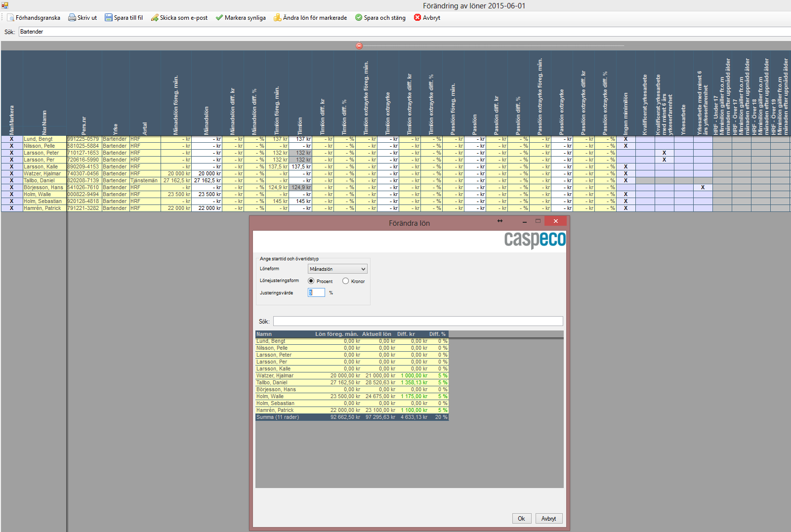The height and width of the screenshot is (532, 791).
Task: Toggle the mark X for Lund, Bengt
Action: point(12,139)
